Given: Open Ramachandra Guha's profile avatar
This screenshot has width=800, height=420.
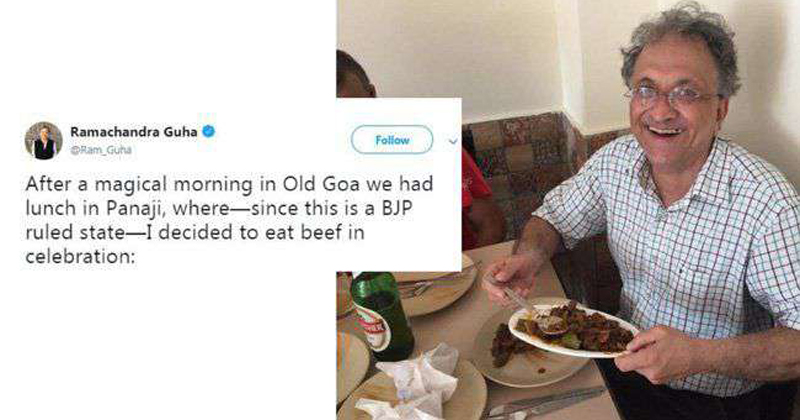Looking at the screenshot, I should 43,140.
